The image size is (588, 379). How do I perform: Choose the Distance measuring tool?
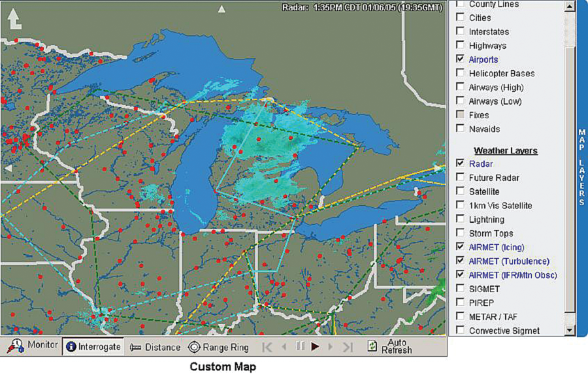click(155, 347)
